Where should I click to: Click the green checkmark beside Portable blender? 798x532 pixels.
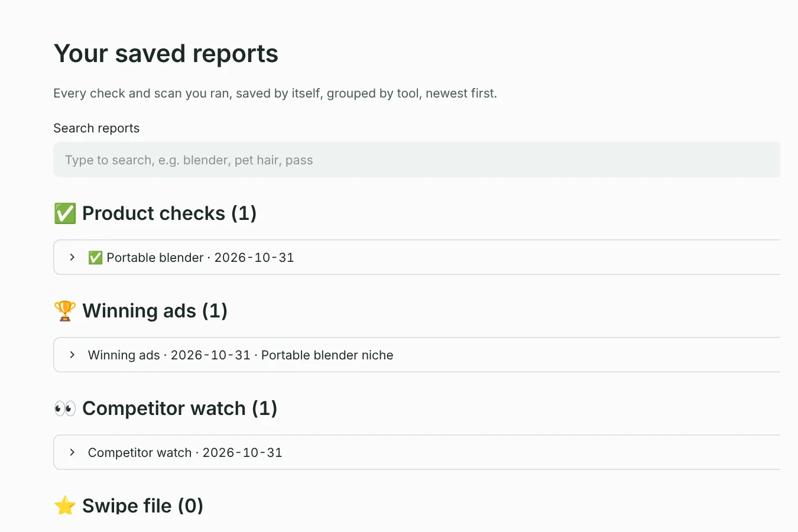(95, 258)
